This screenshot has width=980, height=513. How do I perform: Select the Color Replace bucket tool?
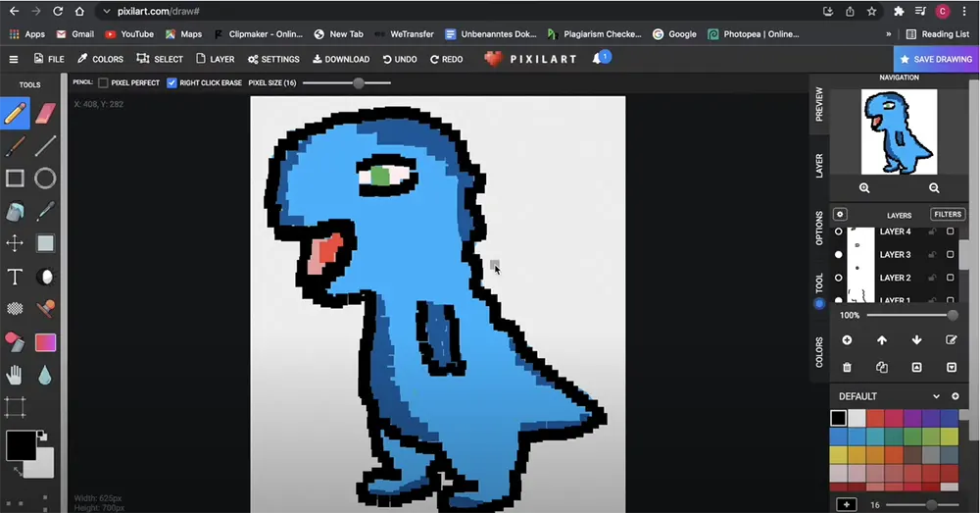[15, 342]
